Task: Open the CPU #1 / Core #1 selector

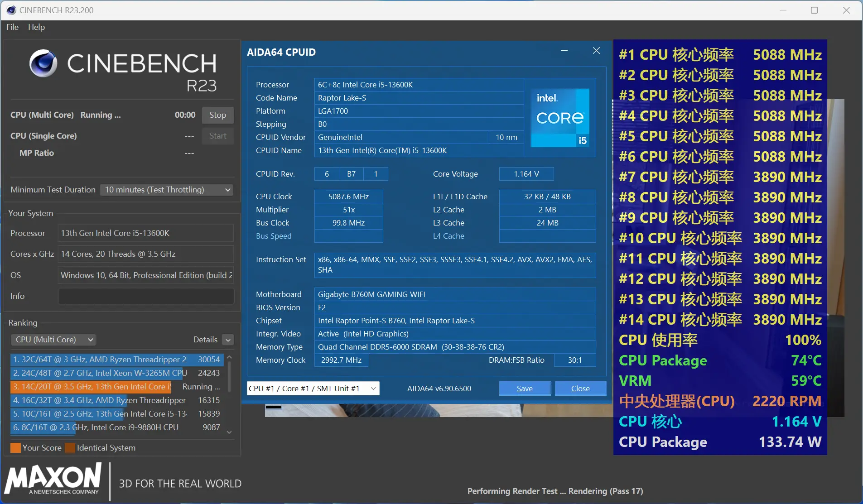Action: [x=313, y=389]
